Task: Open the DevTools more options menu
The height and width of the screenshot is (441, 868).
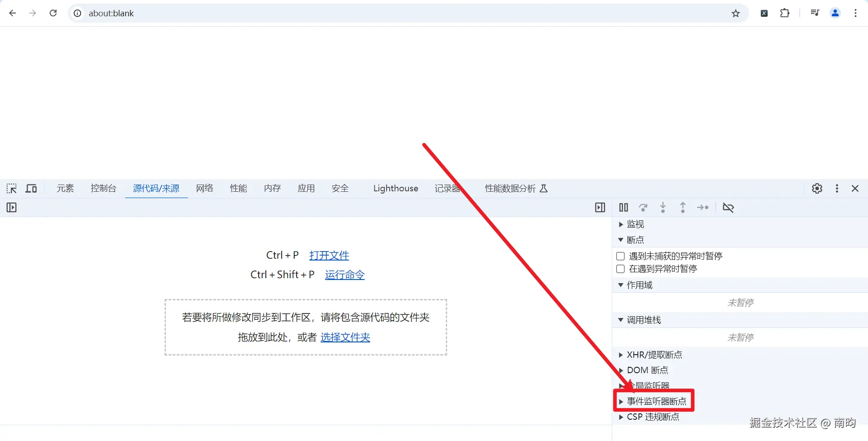Action: point(836,188)
